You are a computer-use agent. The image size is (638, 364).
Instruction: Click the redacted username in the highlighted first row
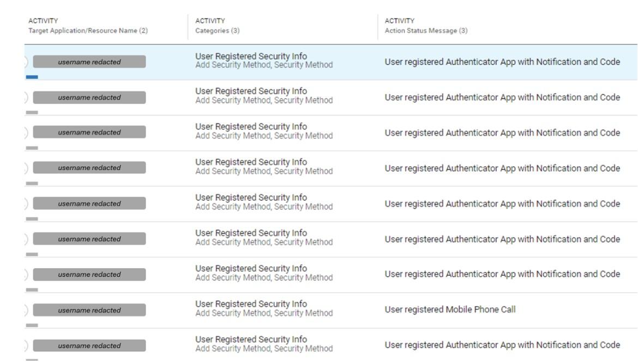[x=89, y=62]
